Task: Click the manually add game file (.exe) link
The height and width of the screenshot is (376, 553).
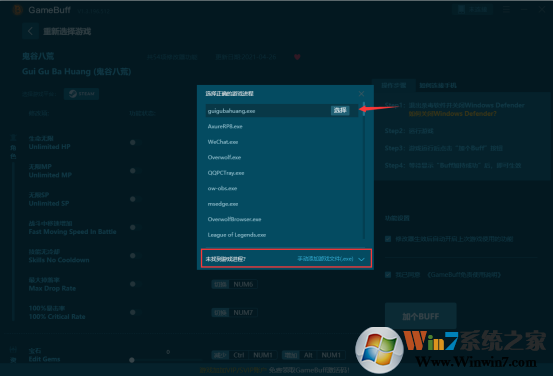Action: (325, 259)
